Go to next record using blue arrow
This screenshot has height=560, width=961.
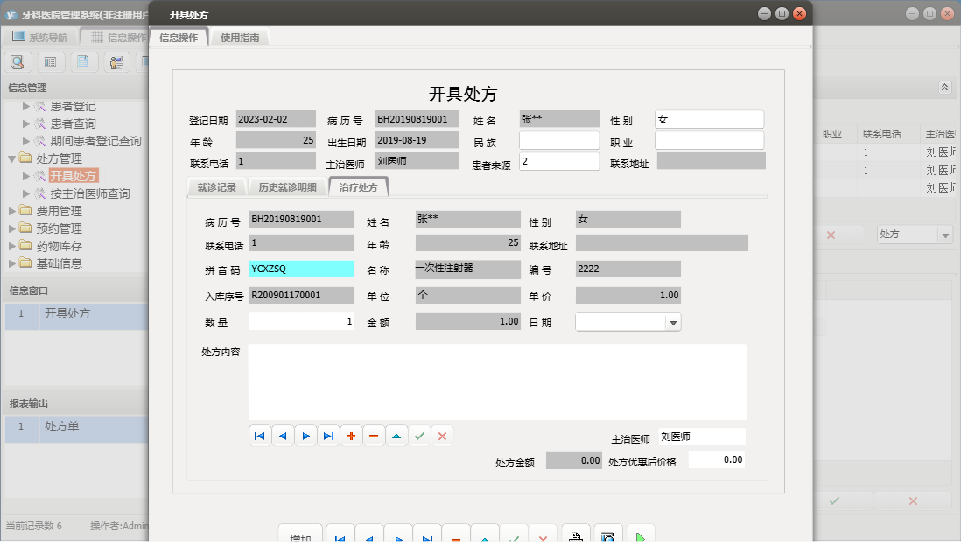pyautogui.click(x=305, y=435)
